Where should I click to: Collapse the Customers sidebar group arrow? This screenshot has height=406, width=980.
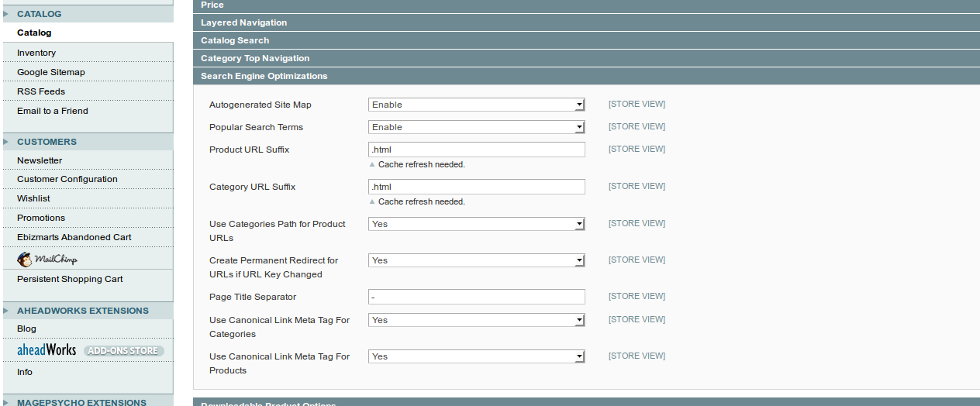[x=6, y=142]
